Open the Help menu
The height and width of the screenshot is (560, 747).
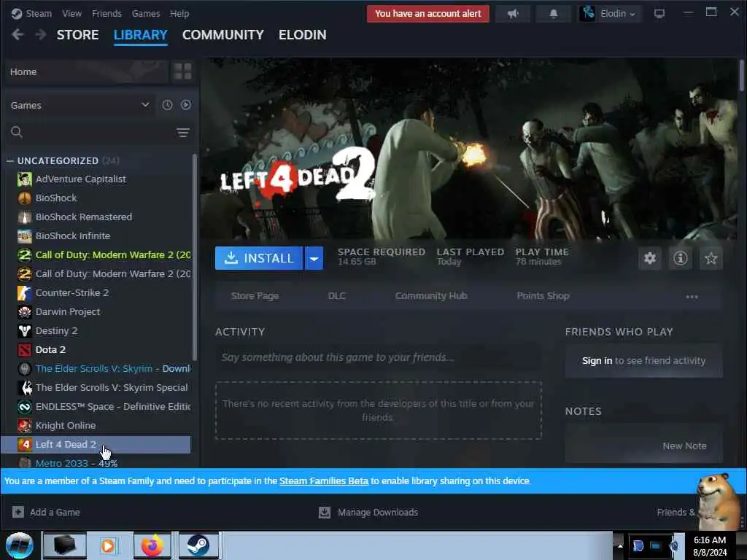click(x=179, y=14)
